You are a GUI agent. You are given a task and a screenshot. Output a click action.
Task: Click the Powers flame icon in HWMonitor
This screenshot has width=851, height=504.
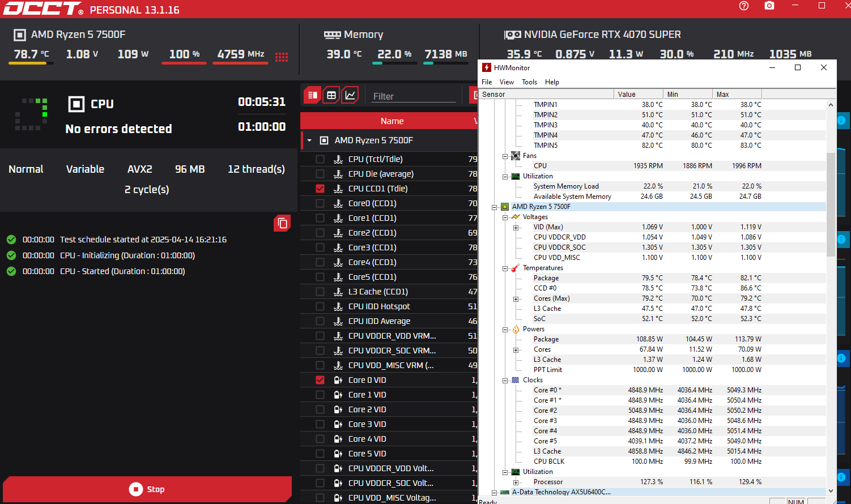tap(516, 329)
